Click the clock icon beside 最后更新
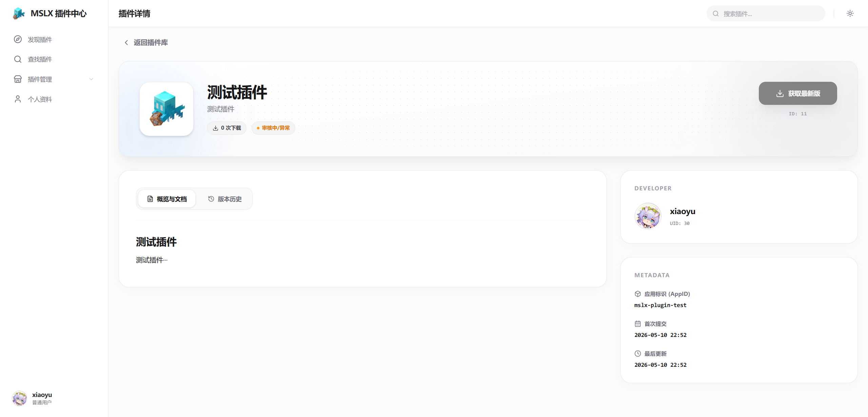Image resolution: width=868 pixels, height=417 pixels. click(638, 354)
